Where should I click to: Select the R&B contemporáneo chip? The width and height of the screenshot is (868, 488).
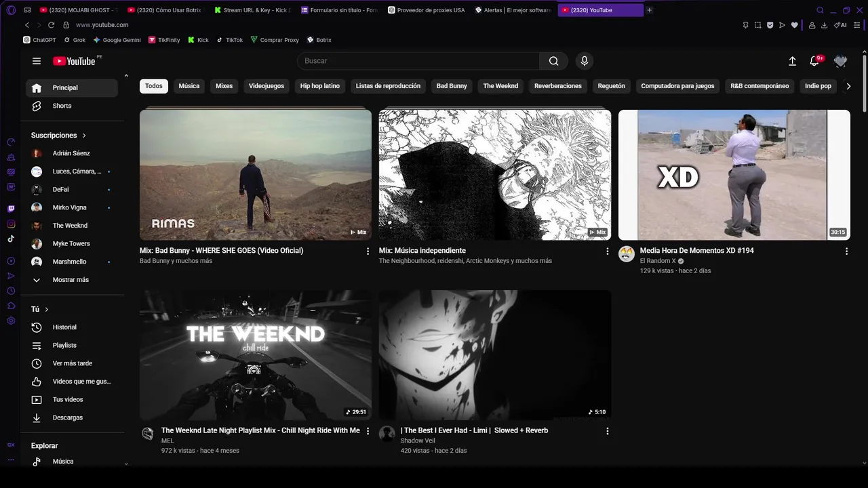click(x=759, y=86)
